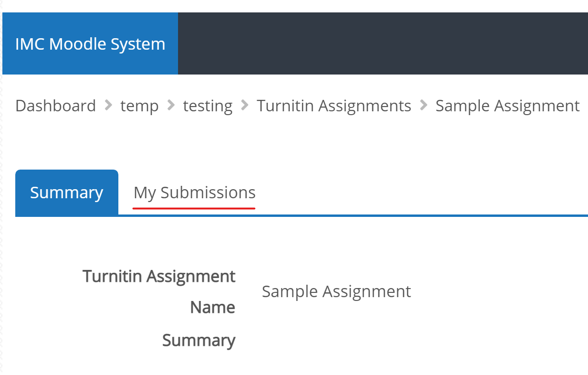Click the Summary field label

click(199, 340)
